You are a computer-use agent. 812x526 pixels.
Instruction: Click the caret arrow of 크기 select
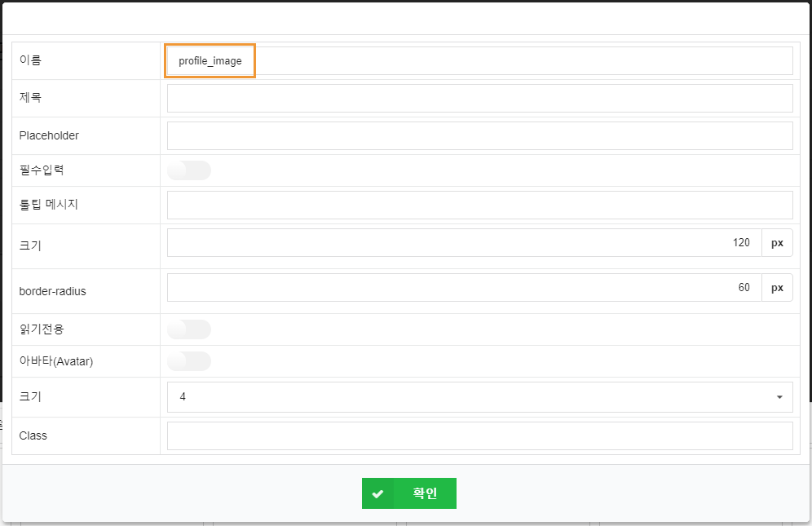point(779,397)
